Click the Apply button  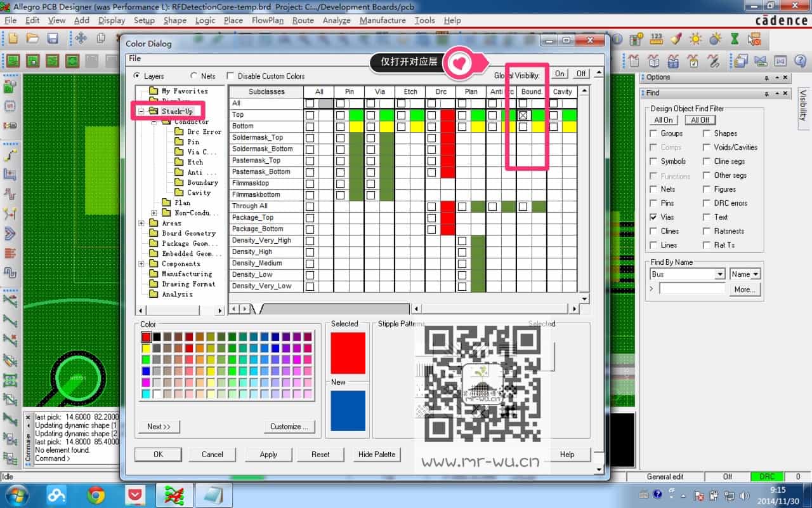(x=268, y=454)
